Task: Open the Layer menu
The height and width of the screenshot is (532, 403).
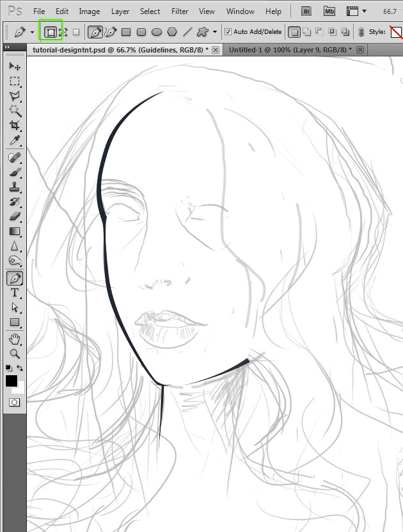Action: pyautogui.click(x=120, y=11)
